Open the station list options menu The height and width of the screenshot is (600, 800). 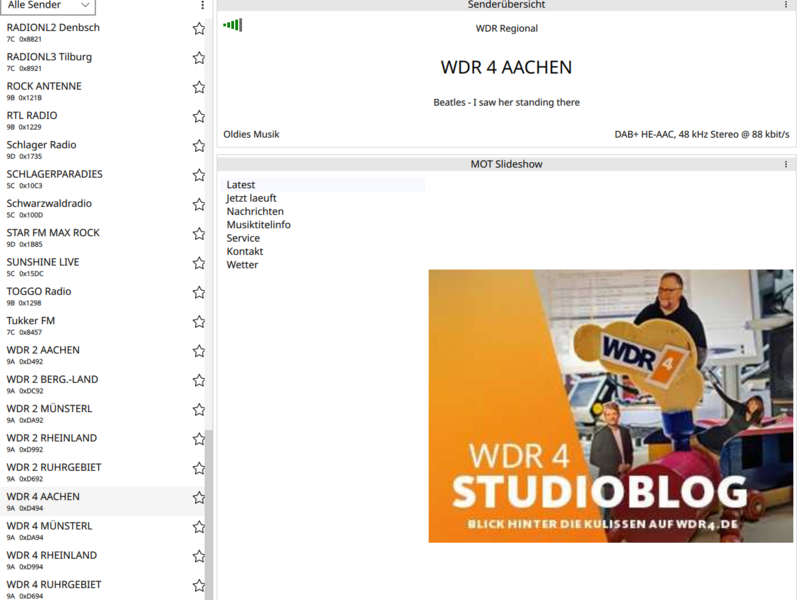pyautogui.click(x=203, y=5)
